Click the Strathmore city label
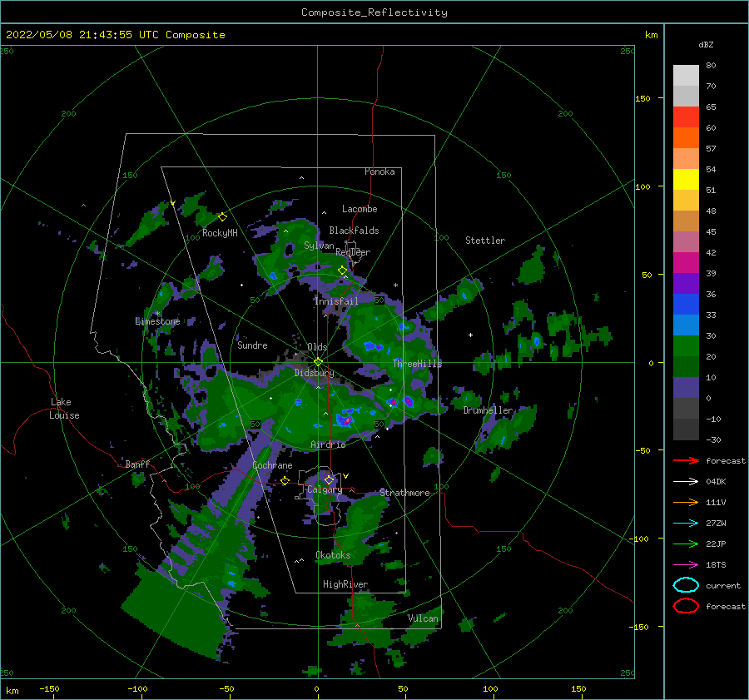Viewport: 749px width, 700px height. click(x=404, y=493)
